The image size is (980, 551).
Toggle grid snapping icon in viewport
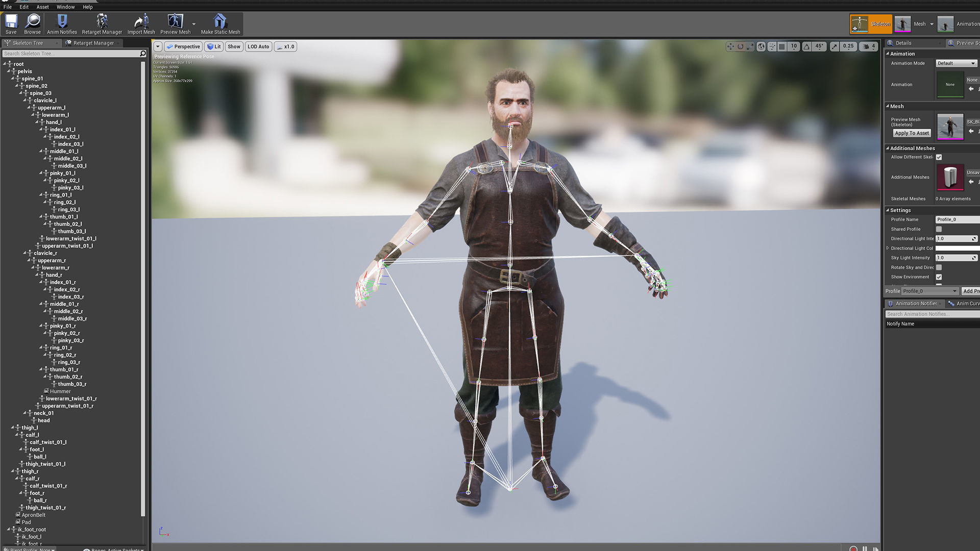tap(781, 46)
